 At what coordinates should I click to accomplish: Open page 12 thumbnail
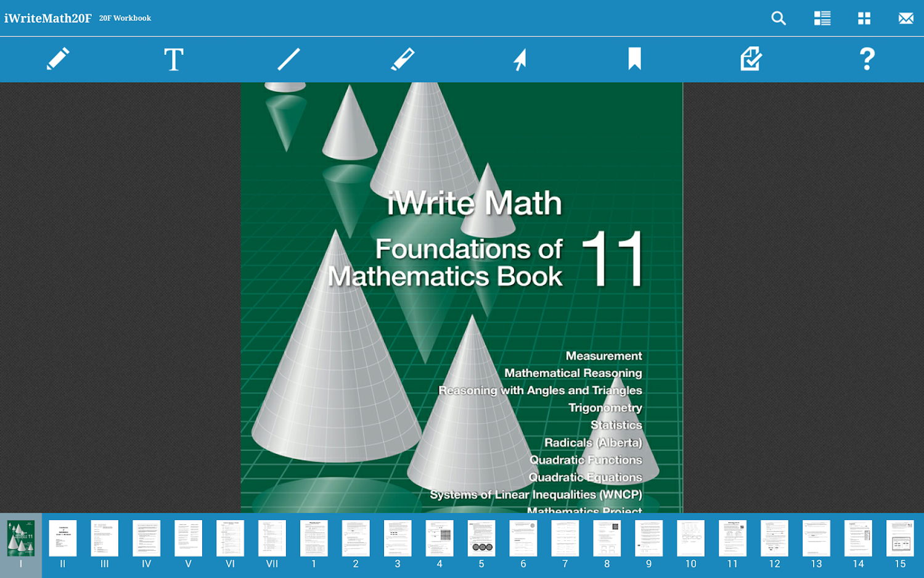[x=774, y=538]
